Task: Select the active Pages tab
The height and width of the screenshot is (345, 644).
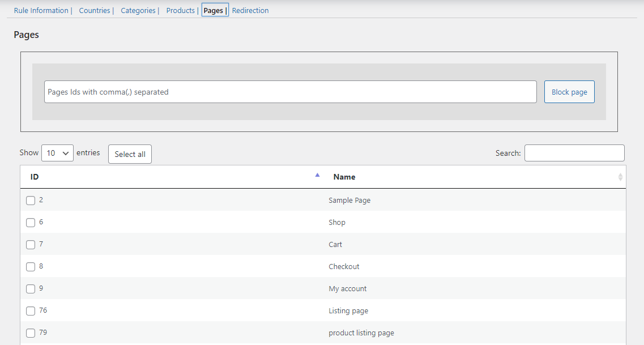Action: pos(214,11)
